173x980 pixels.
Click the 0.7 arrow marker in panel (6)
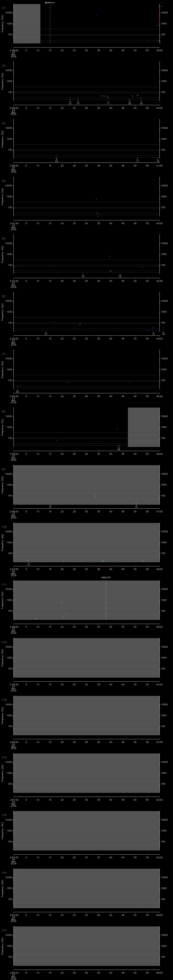46,333
